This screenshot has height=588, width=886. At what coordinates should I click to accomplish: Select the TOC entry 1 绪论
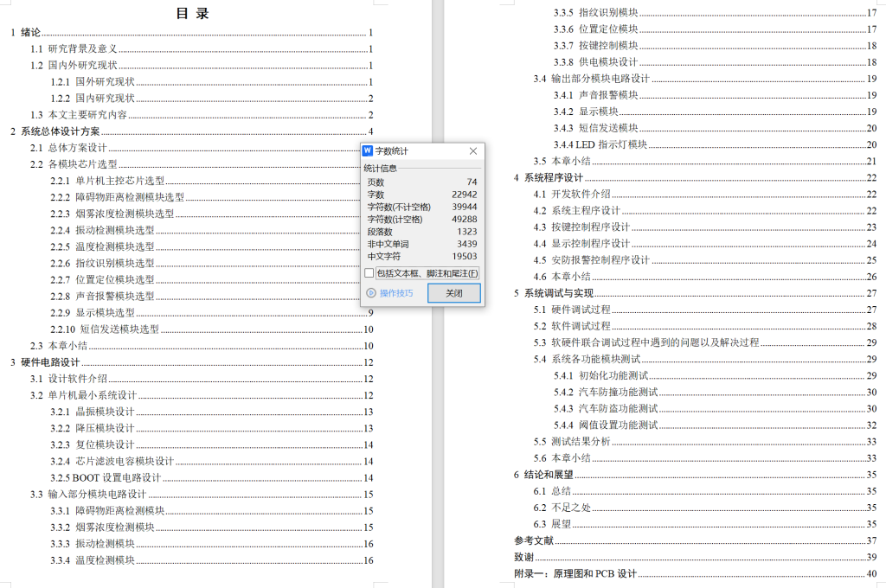(x=23, y=33)
